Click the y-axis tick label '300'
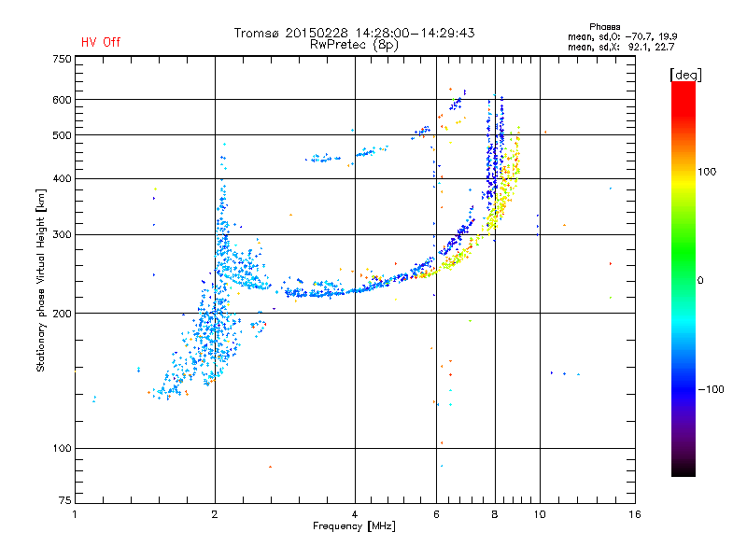Viewport: 747px width, 560px height. [x=62, y=234]
